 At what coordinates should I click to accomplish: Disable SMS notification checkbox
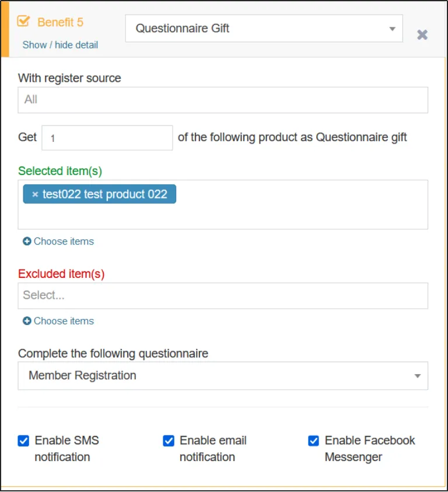point(23,441)
